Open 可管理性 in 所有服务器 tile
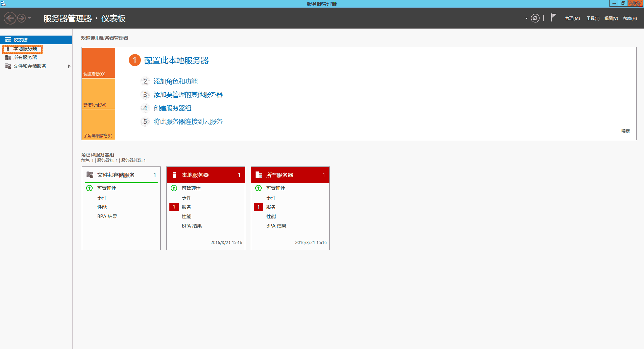 [x=276, y=188]
